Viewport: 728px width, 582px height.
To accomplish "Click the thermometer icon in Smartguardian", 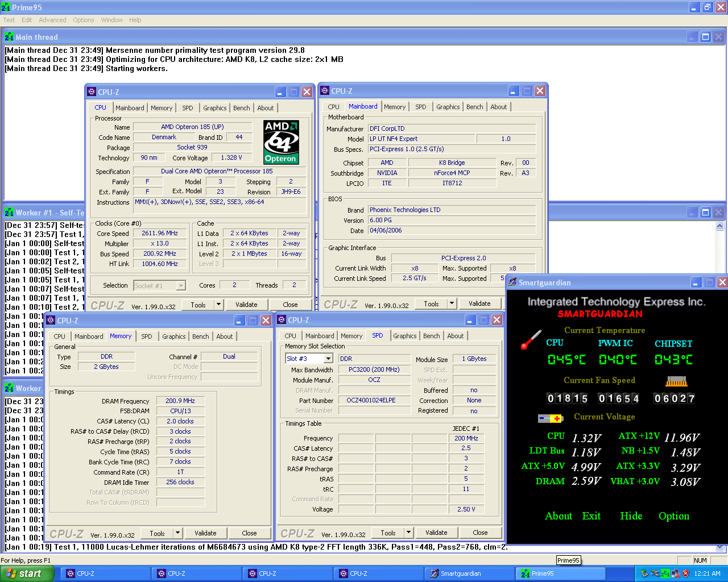I will pyautogui.click(x=530, y=340).
